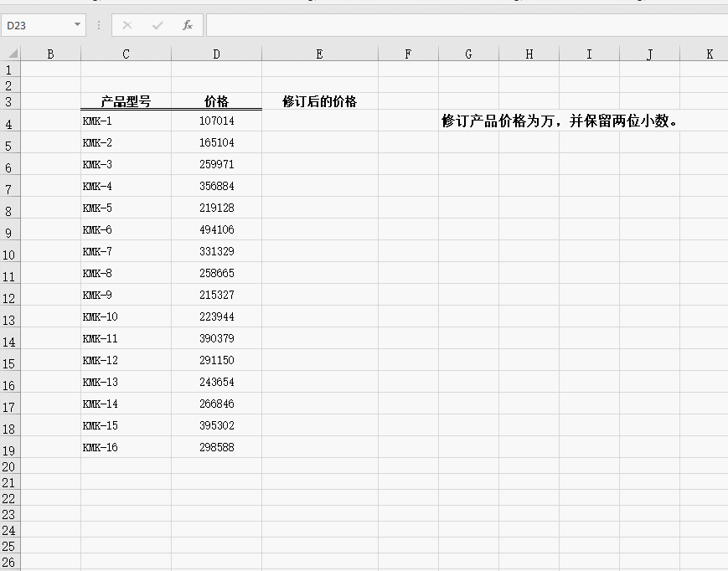Image resolution: width=728 pixels, height=571 pixels.
Task: Click price value 390379
Action: pyautogui.click(x=216, y=338)
